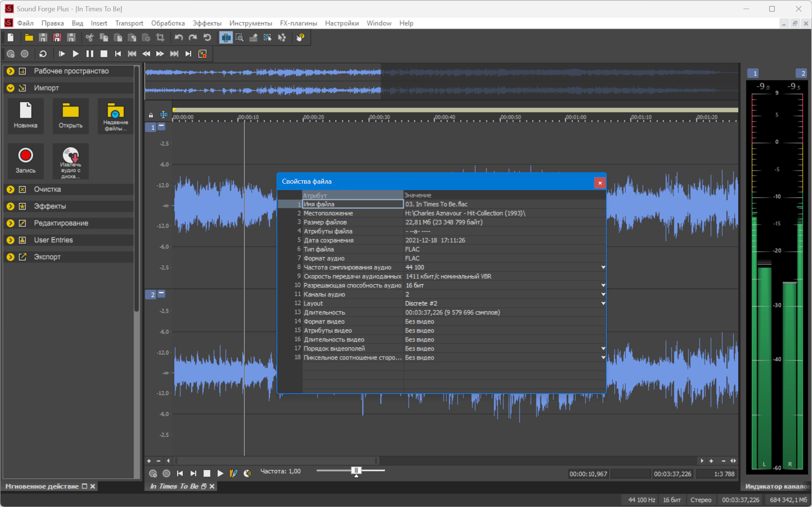Click the red Save As toolbar icon

point(57,38)
